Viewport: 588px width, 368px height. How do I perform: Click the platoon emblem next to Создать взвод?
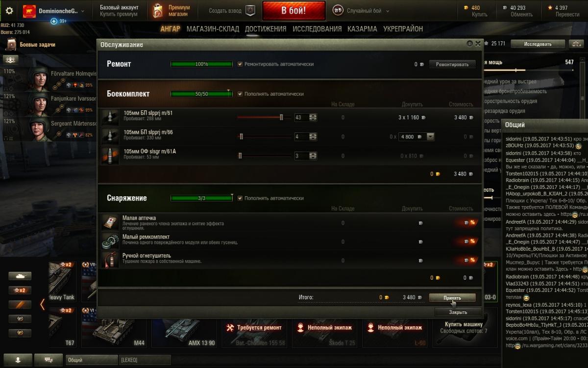250,10
